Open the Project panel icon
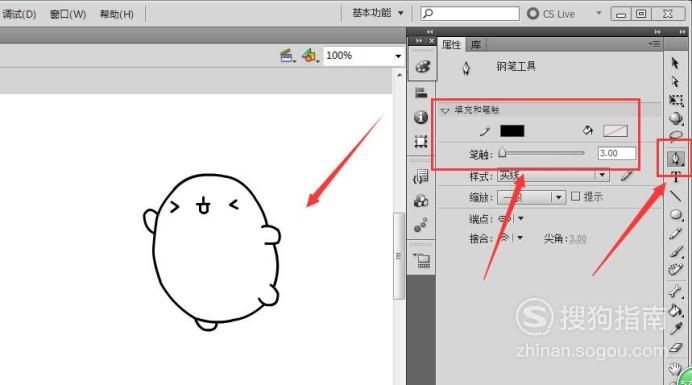The width and height of the screenshot is (692, 385). pyautogui.click(x=422, y=260)
